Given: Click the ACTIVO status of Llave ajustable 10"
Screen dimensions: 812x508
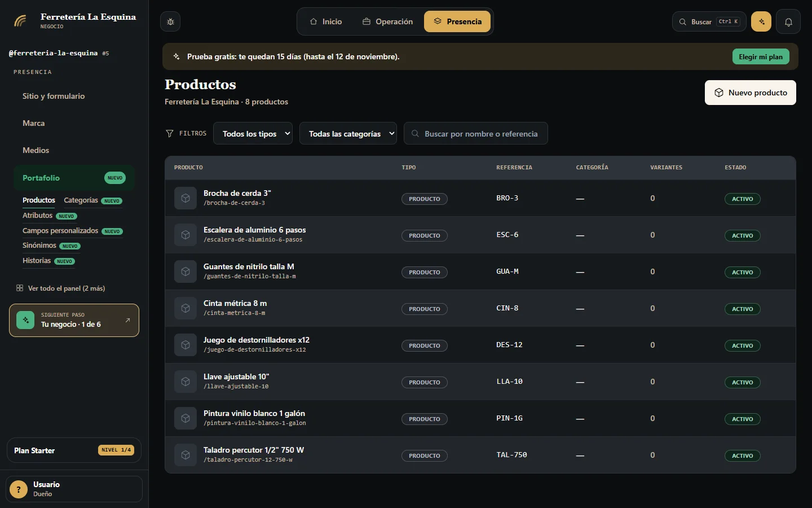Looking at the screenshot, I should point(743,382).
